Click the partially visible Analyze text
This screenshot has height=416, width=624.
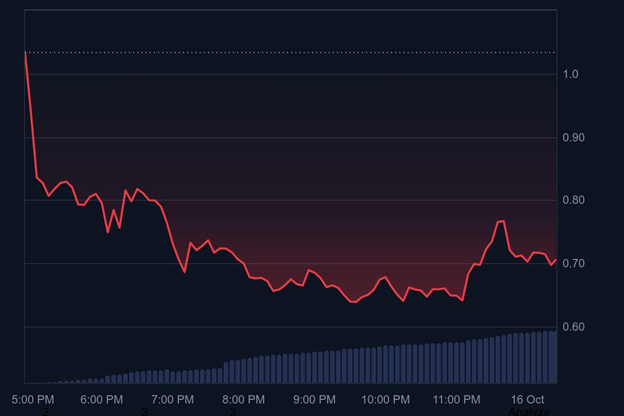[528, 411]
